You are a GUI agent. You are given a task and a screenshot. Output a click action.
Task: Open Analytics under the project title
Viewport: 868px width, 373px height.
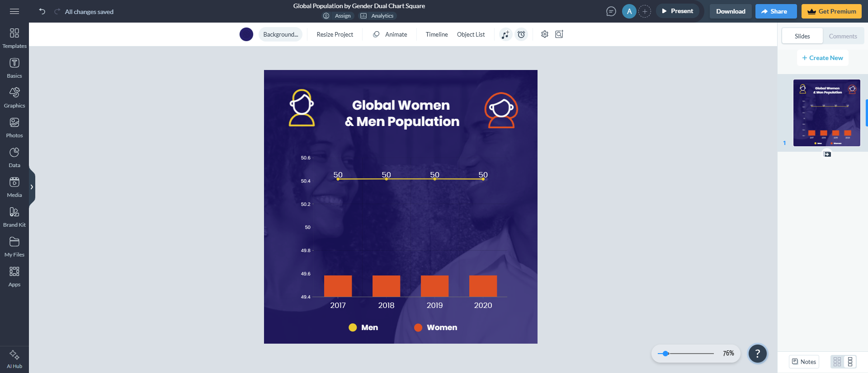pyautogui.click(x=377, y=16)
